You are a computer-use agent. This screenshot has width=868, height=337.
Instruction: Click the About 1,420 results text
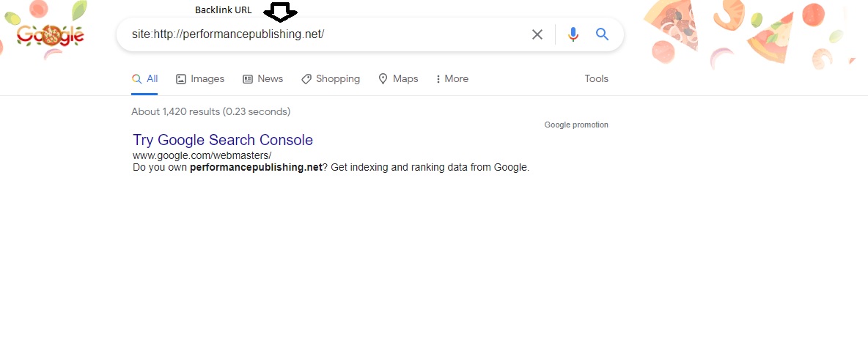(x=210, y=112)
